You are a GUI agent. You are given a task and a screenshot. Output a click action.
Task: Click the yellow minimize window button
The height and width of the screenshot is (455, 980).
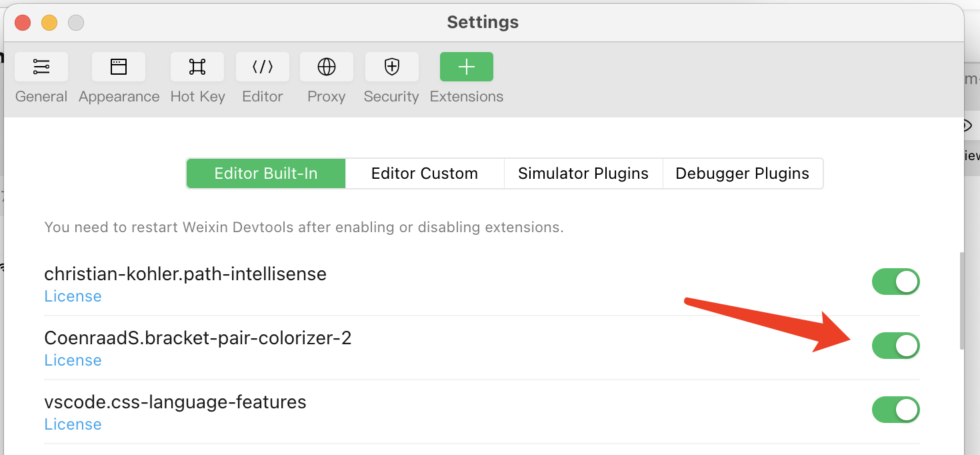[x=49, y=23]
